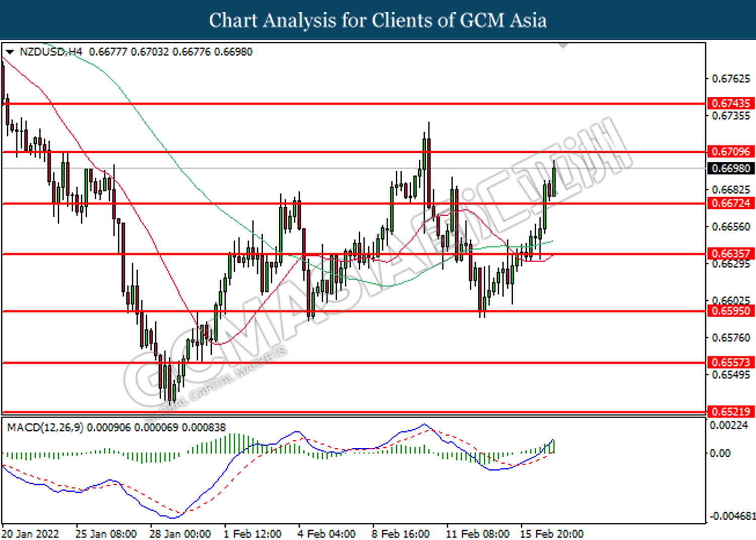
Task: Select the 0.66724 level price label
Action: point(731,203)
